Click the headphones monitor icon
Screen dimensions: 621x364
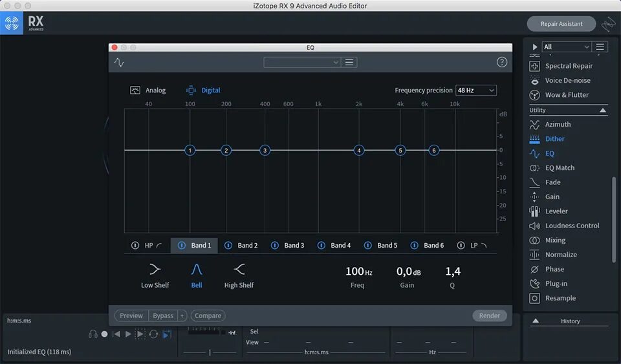pos(93,334)
